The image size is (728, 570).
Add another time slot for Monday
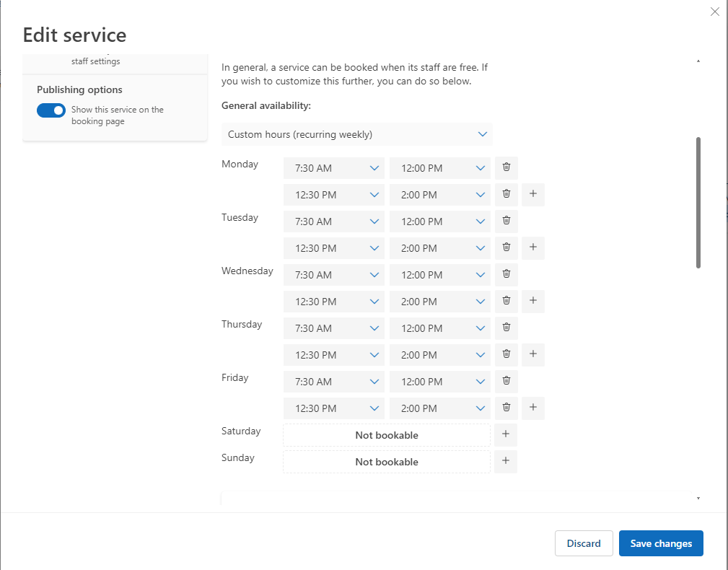pyautogui.click(x=533, y=195)
